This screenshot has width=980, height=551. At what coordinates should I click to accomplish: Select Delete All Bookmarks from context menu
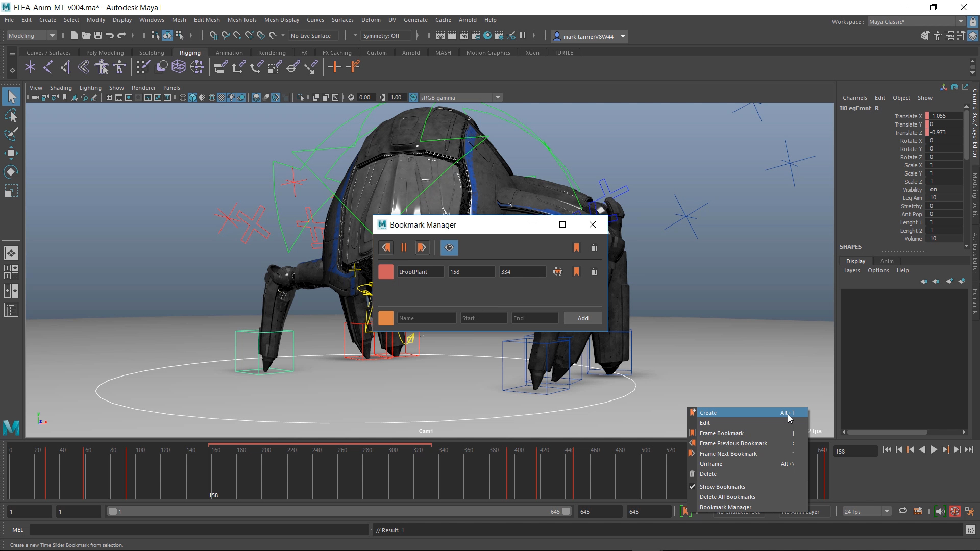click(727, 496)
